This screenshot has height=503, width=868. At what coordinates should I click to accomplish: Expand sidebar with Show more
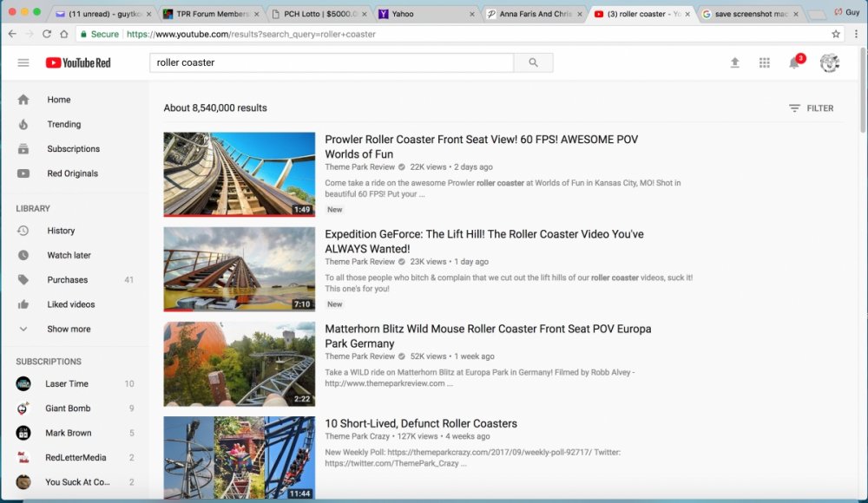[68, 329]
